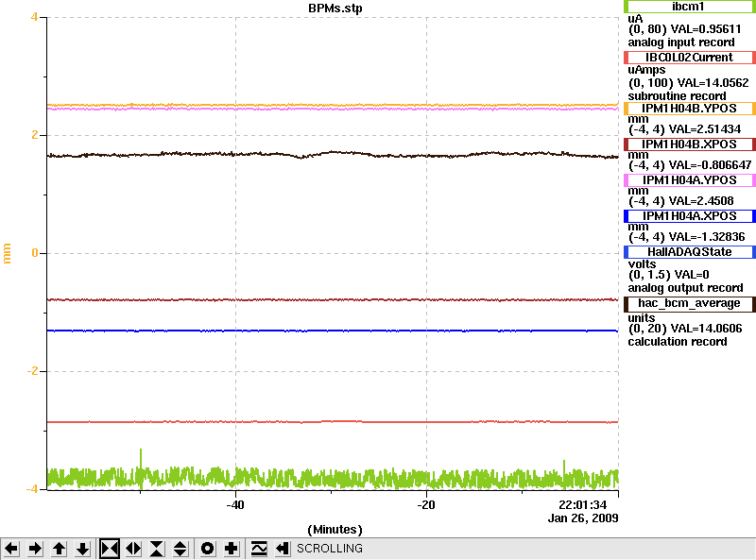The width and height of the screenshot is (756, 560).
Task: Click the plus icon in the toolbar
Action: click(x=232, y=549)
